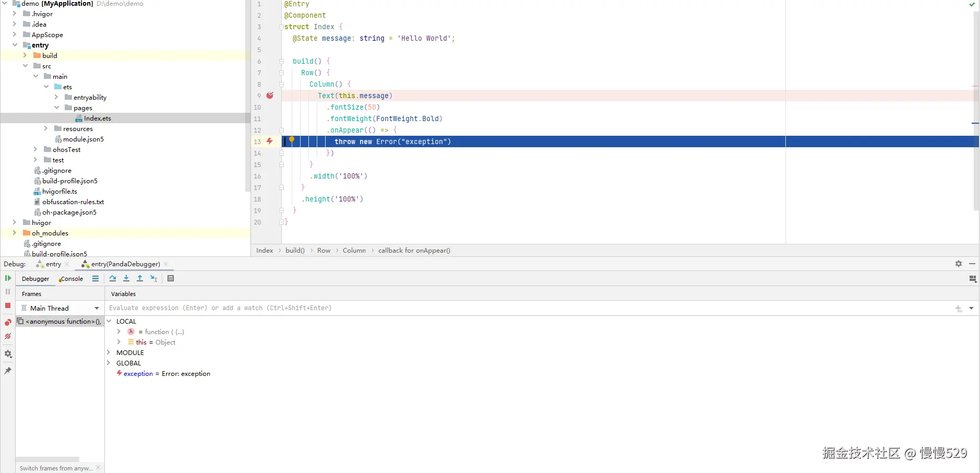Open Evaluate Expression calculator

coord(171,279)
